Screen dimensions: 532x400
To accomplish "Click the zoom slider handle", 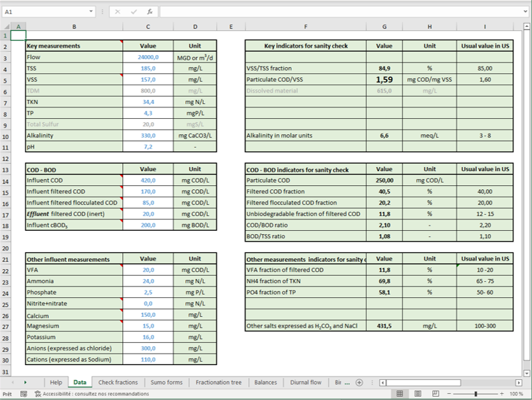I will (474, 394).
